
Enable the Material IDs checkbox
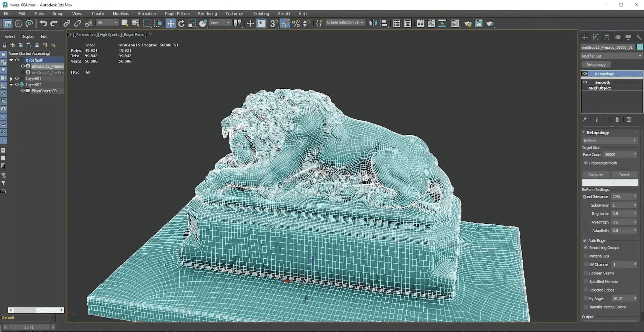586,256
